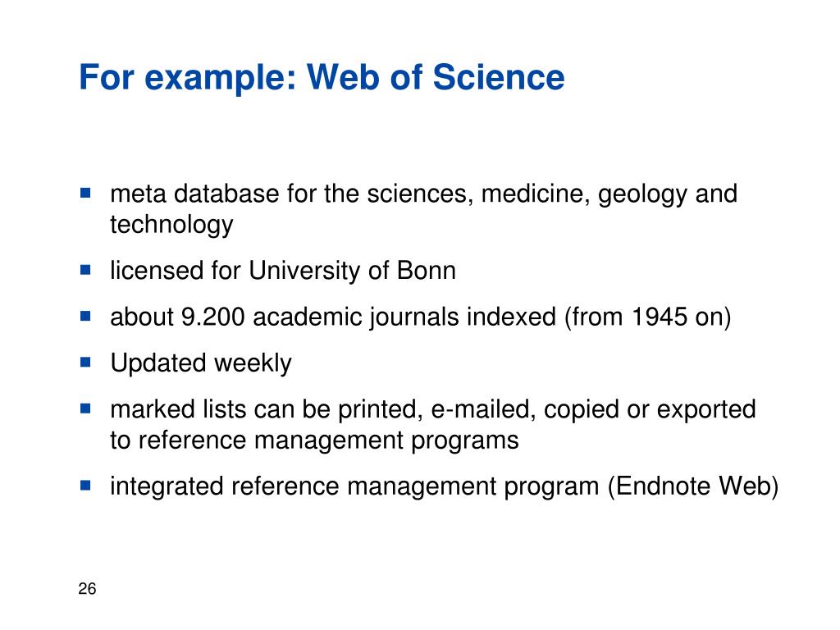Image resolution: width=840 pixels, height=630 pixels.
Task: Click the bullet square before 'marked lists'
Action: click(85, 409)
